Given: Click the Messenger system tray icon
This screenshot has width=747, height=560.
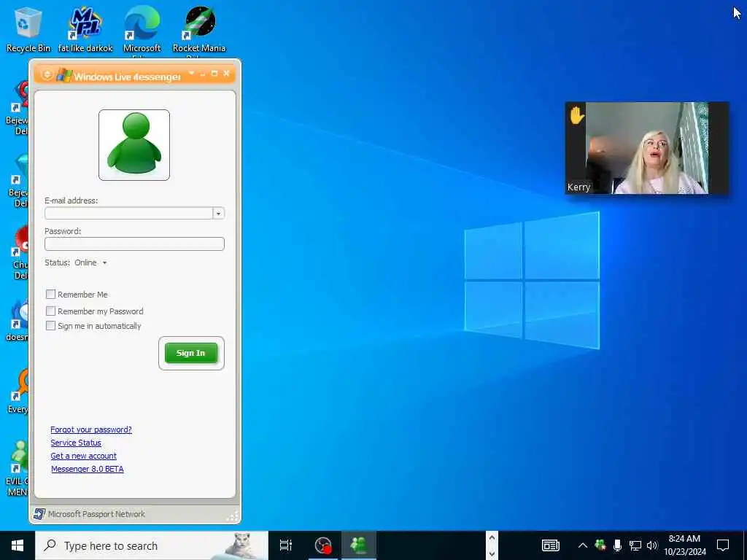Looking at the screenshot, I should (600, 545).
